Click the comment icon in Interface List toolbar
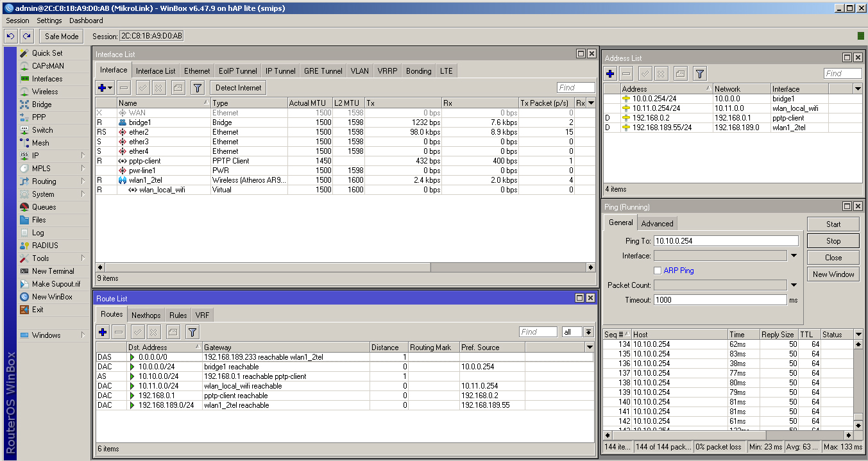The width and height of the screenshot is (868, 461). coord(178,88)
